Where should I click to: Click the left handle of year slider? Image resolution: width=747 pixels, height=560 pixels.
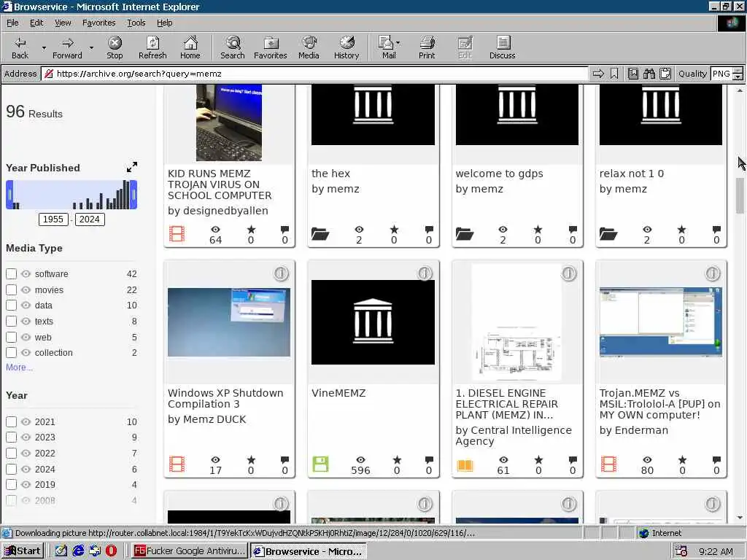[x=10, y=194]
